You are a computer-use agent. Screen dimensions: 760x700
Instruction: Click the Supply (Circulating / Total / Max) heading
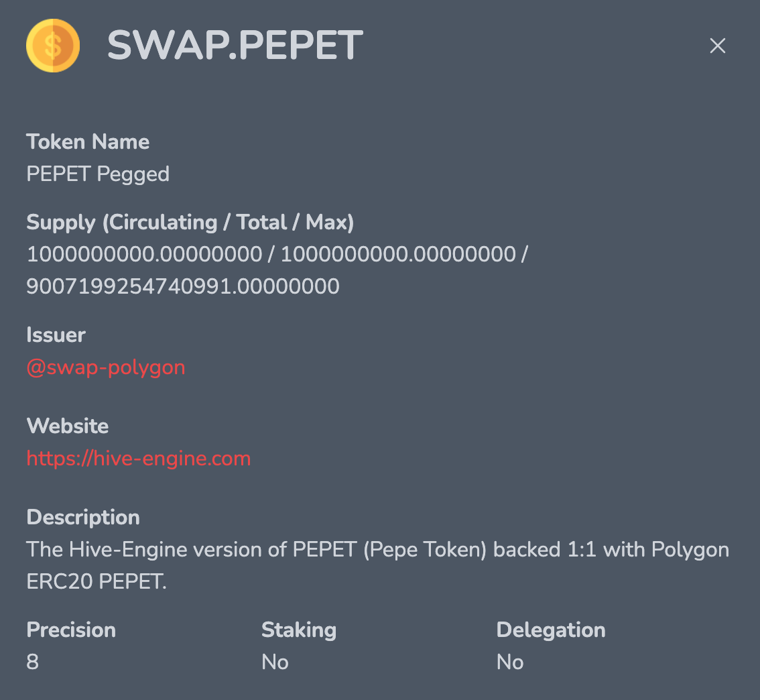[x=190, y=223]
